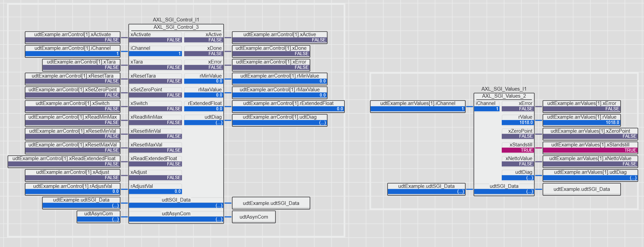Select the xStandstill pin showing TRUE
This screenshot has height=247, width=644.
(x=517, y=147)
